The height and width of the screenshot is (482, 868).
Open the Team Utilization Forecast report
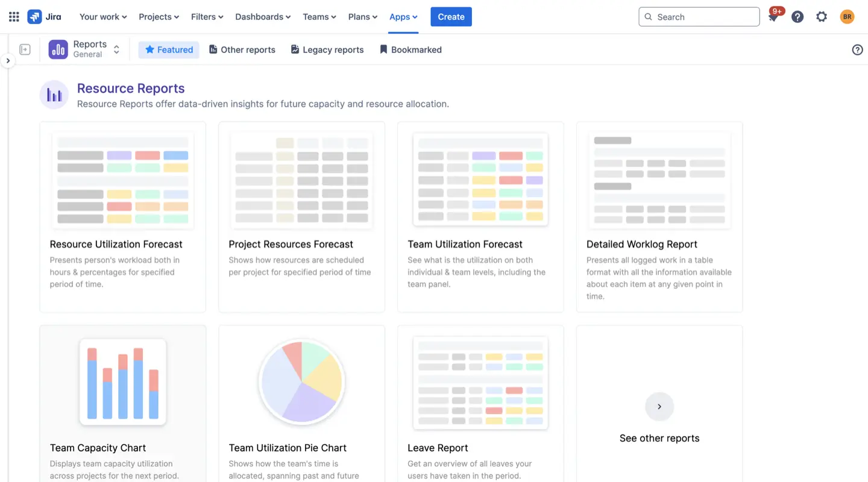[x=465, y=244]
